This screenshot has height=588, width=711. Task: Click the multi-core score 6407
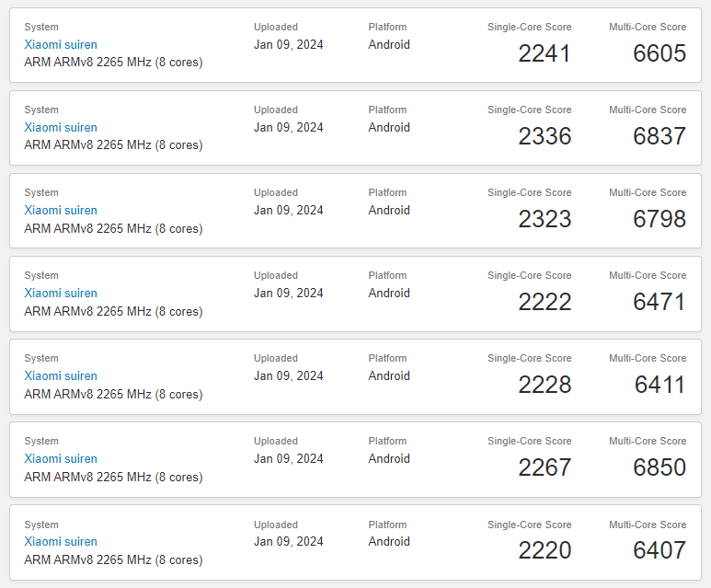coord(659,550)
